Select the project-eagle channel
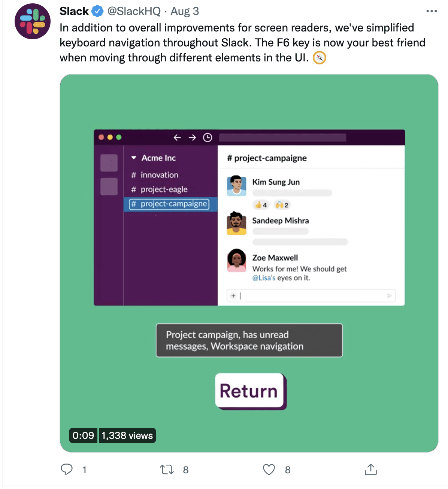 point(159,189)
